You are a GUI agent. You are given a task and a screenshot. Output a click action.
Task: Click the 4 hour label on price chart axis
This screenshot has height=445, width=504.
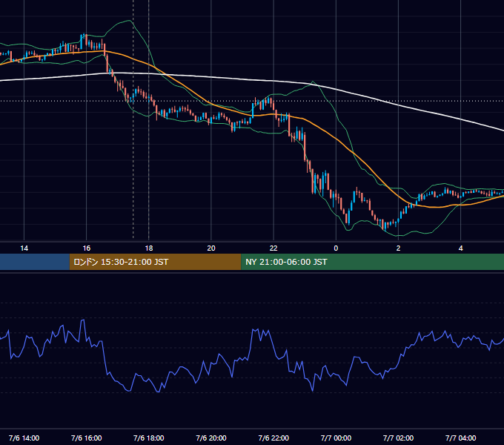(460, 248)
